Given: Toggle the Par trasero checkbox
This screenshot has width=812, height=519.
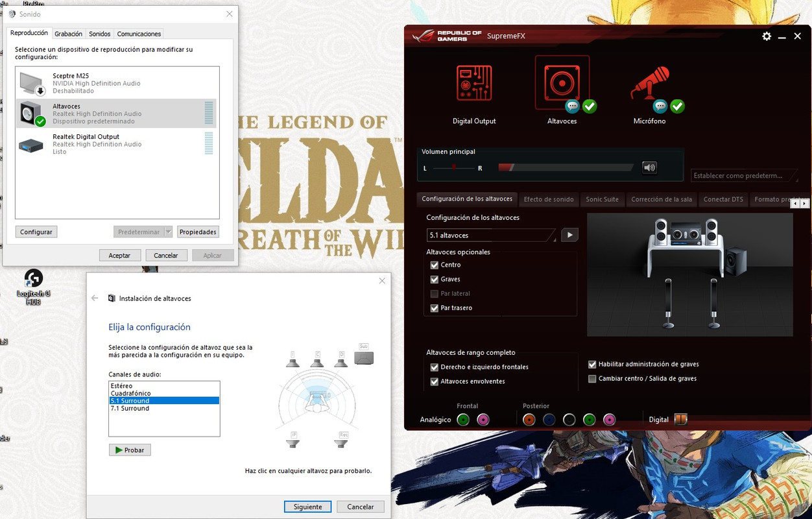Looking at the screenshot, I should coord(435,308).
